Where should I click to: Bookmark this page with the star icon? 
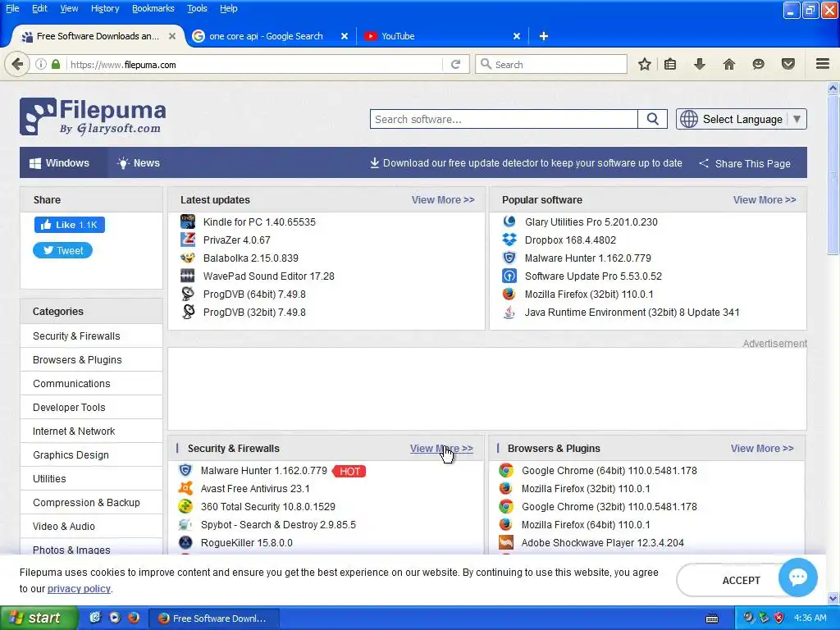pyautogui.click(x=645, y=64)
